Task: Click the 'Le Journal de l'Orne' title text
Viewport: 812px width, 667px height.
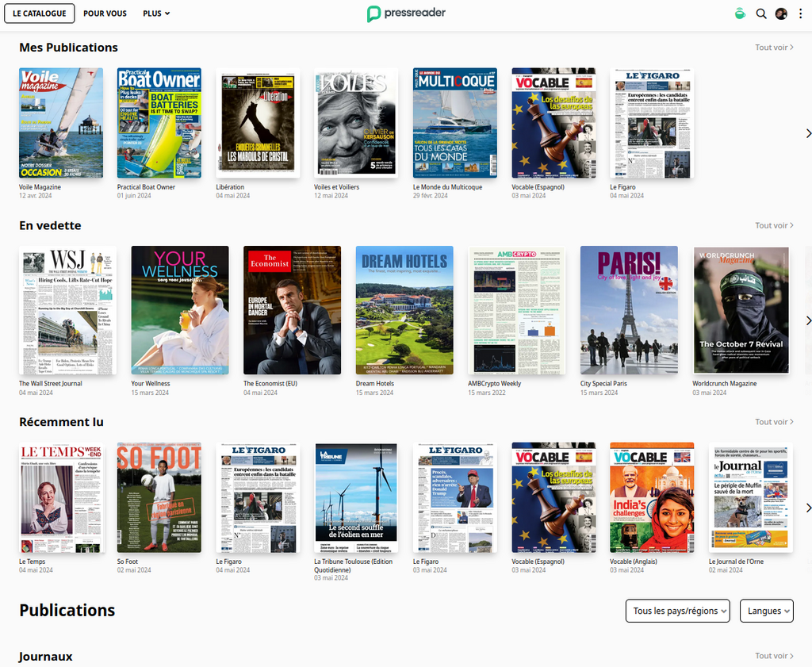Action: tap(736, 562)
